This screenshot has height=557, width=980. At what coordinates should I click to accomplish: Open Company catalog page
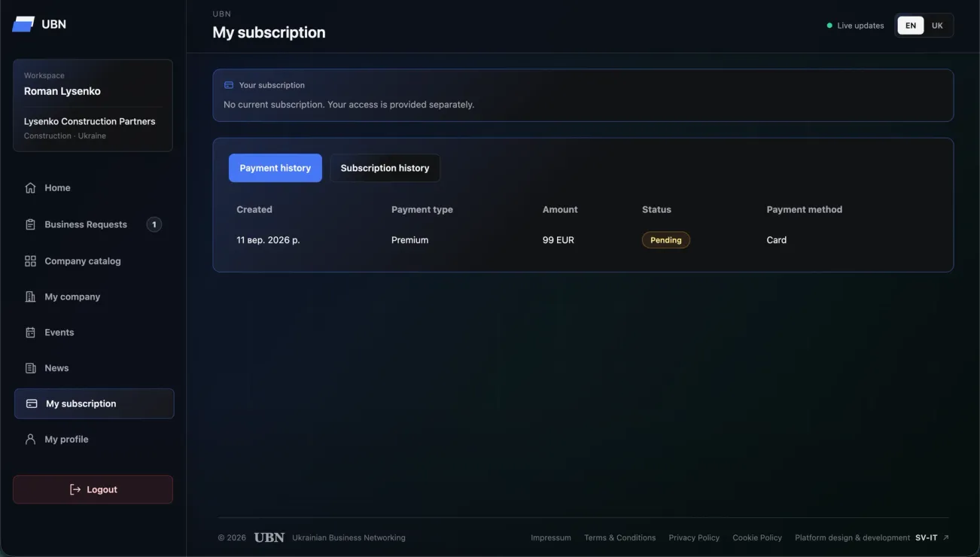pyautogui.click(x=94, y=261)
